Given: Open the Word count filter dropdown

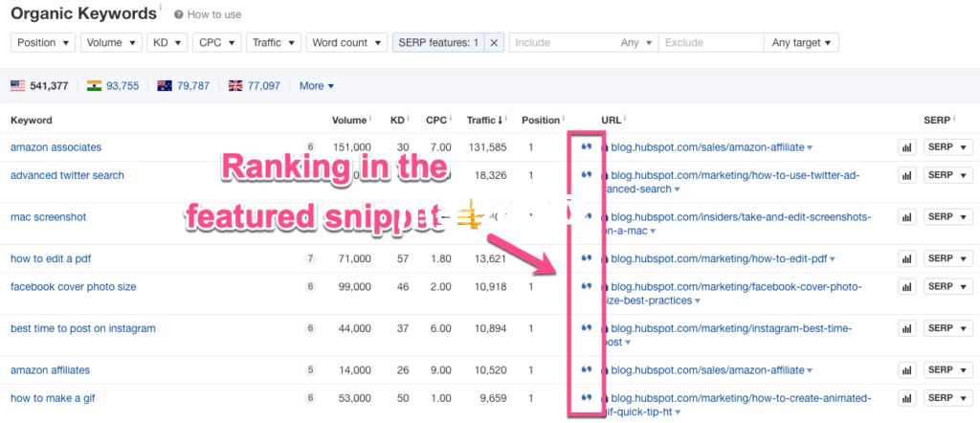Looking at the screenshot, I should (346, 42).
